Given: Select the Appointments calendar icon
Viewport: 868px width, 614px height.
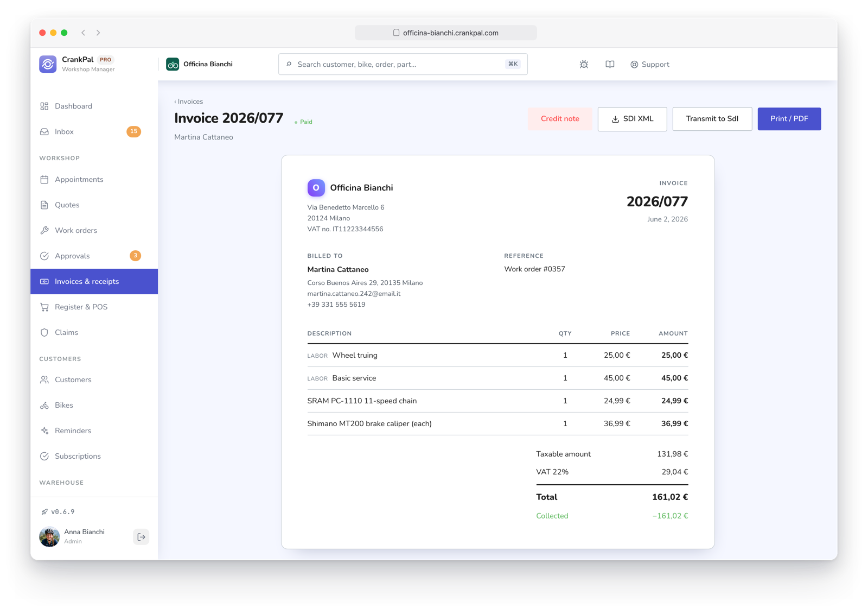Looking at the screenshot, I should [x=44, y=180].
